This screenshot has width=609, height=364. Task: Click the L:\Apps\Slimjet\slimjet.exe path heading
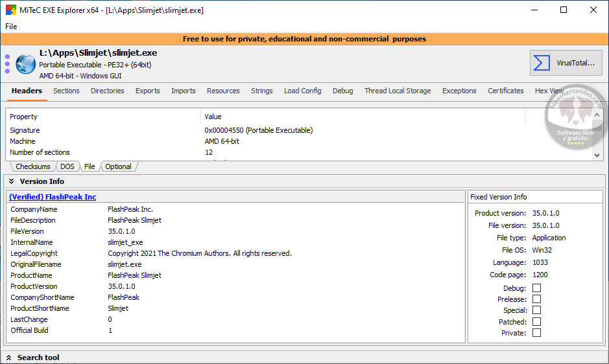point(99,52)
